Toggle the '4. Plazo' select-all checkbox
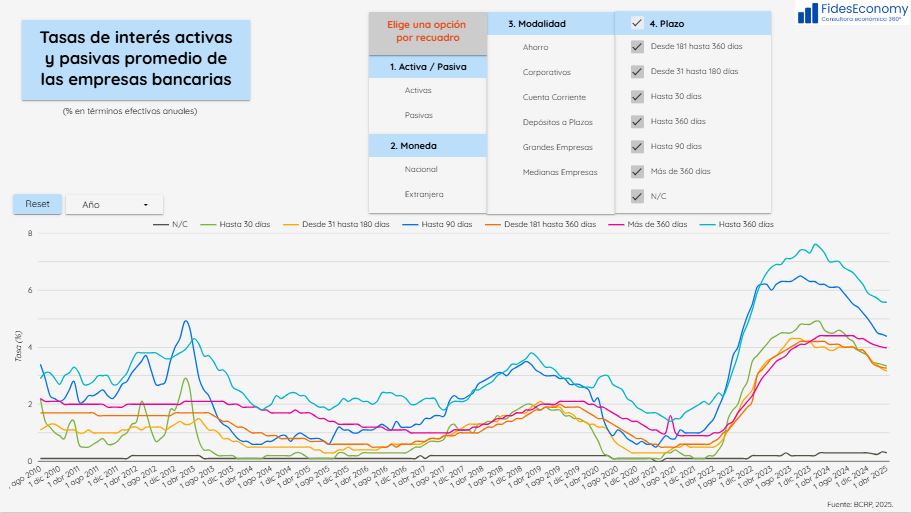This screenshot has width=911, height=513. pyautogui.click(x=637, y=23)
